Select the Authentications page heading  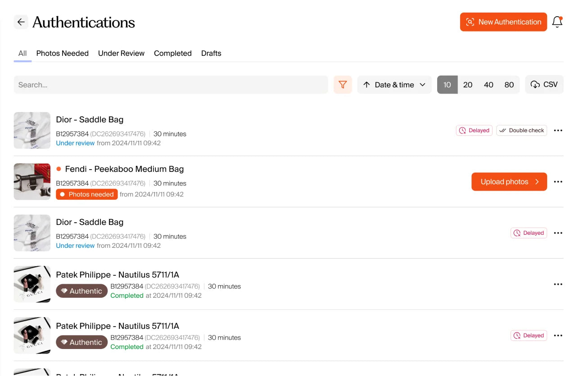[x=84, y=22]
